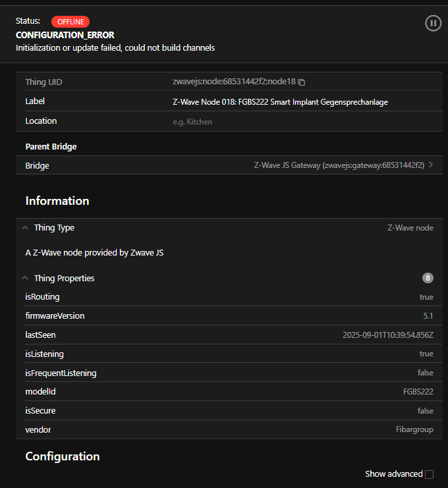Copy the Thing UID to clipboard
Viewport: 448px width, 488px height.
coord(302,82)
